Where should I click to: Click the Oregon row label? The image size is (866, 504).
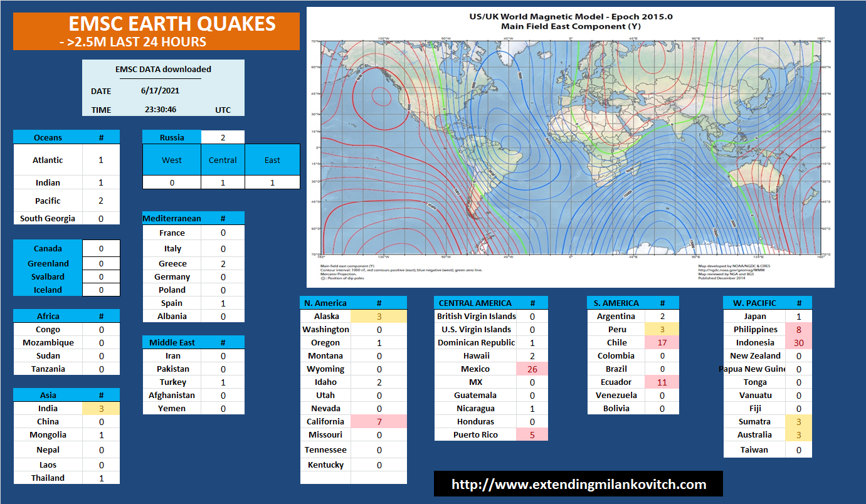click(325, 342)
